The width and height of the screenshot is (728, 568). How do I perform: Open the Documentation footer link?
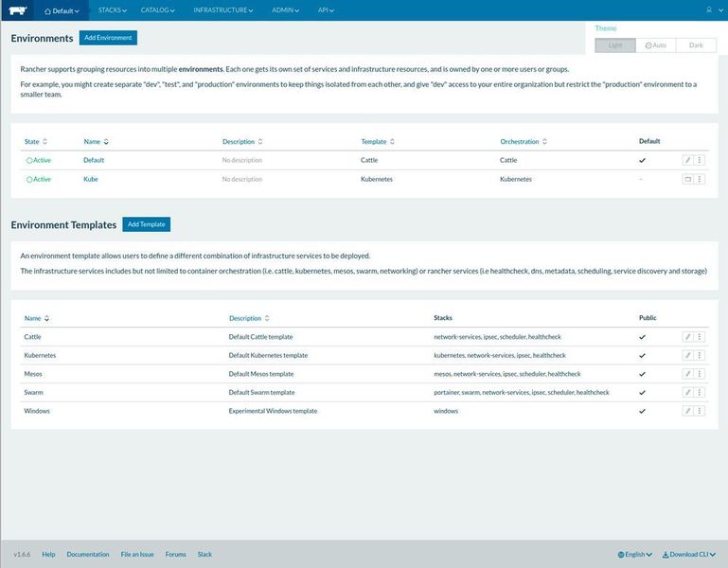pyautogui.click(x=88, y=554)
